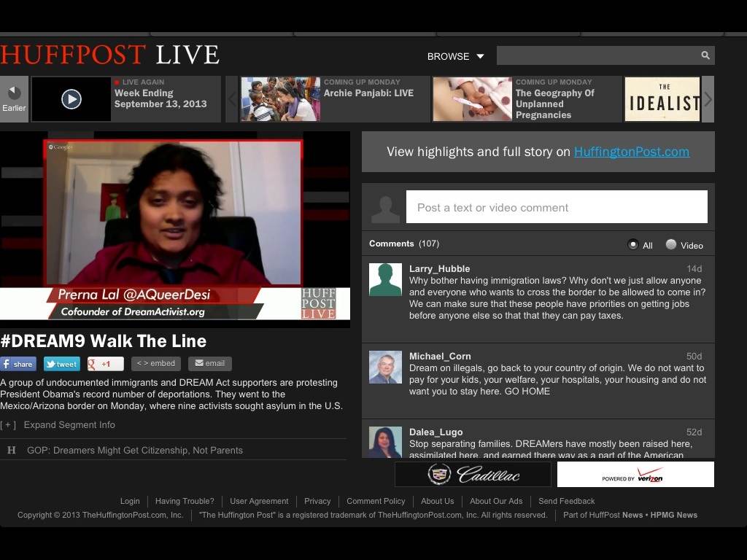Click the Post a text or video comment field

(557, 207)
